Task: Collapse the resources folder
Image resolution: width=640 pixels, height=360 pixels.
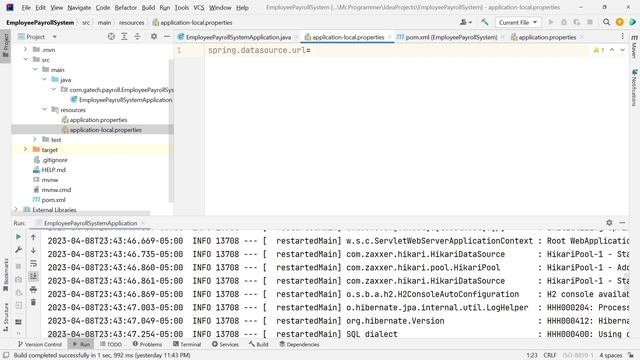Action: pos(44,109)
